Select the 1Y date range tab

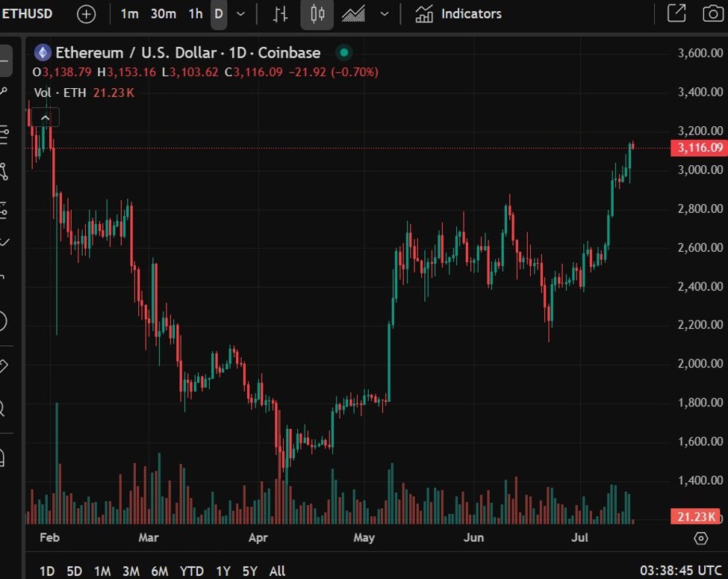tap(223, 571)
